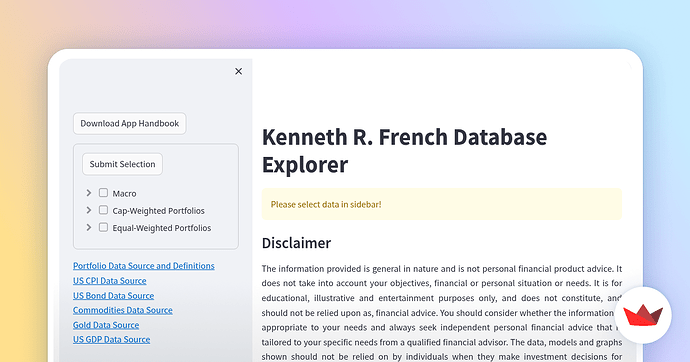Screen dimensions: 690x362
Task: Select the Cap-Weighted Portfolios label
Action: pyautogui.click(x=158, y=211)
